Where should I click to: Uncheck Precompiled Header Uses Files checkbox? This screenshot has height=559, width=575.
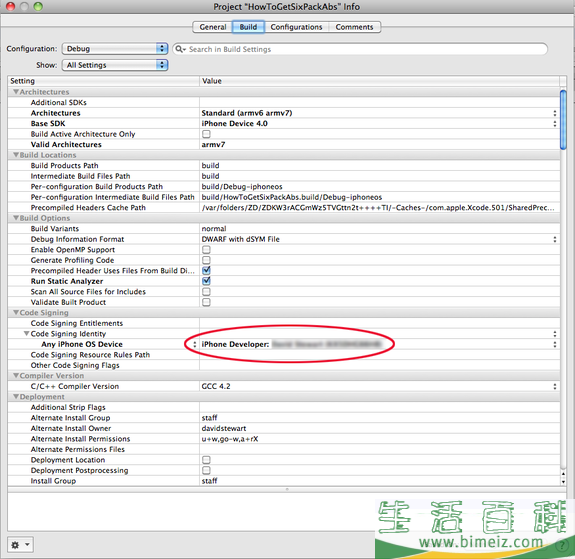(x=206, y=270)
